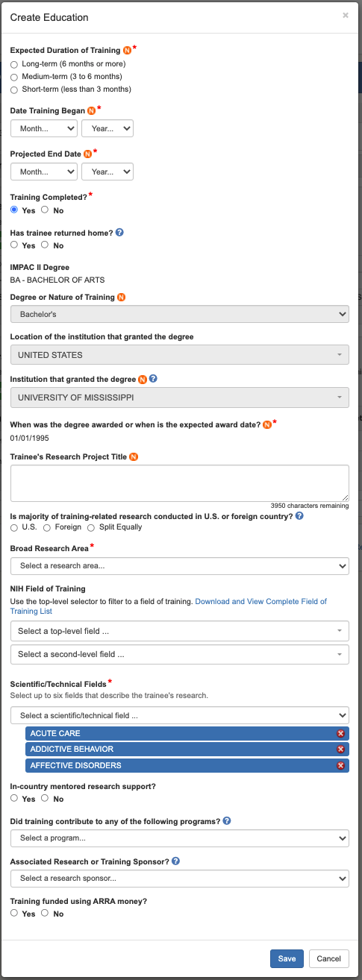Open help for Has trainee returned home
Image resolution: width=362 pixels, height=980 pixels.
click(x=119, y=232)
